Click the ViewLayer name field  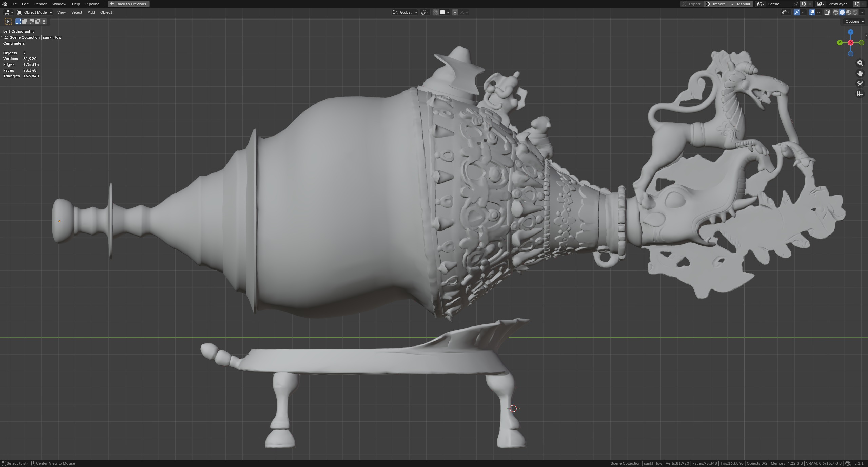(839, 4)
